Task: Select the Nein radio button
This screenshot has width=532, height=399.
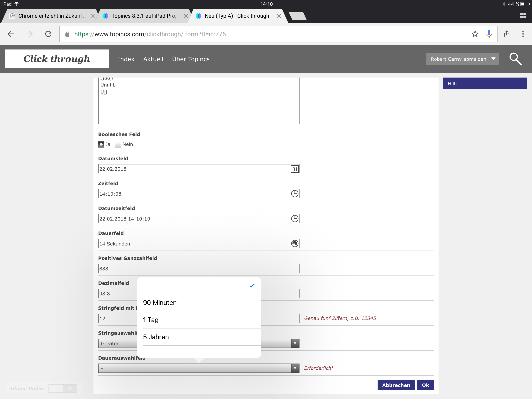Action: pyautogui.click(x=118, y=144)
